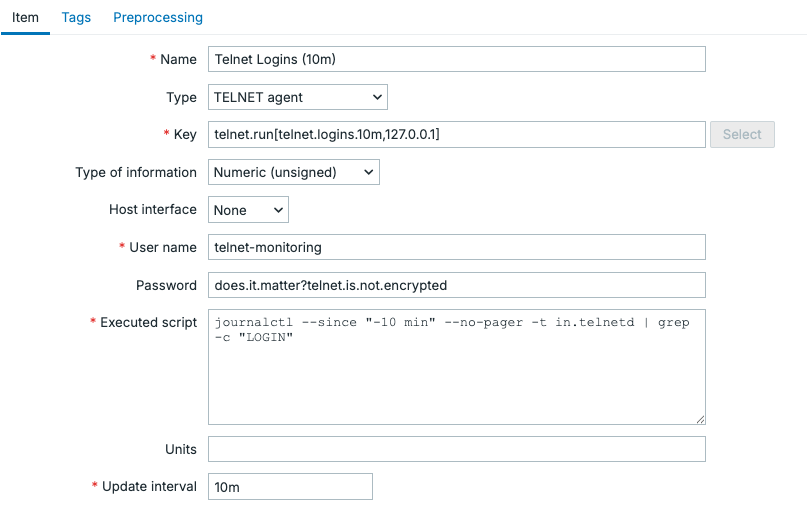Focus the User name field
Image resolution: width=807 pixels, height=508 pixels.
tap(457, 248)
